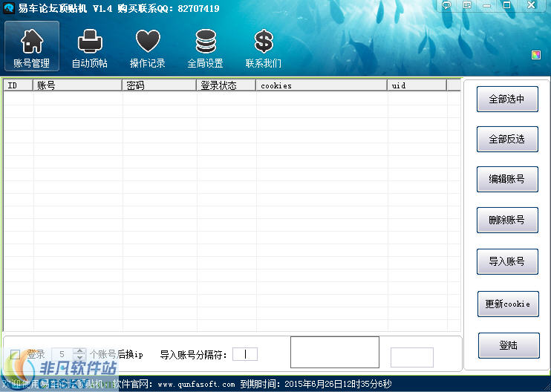This screenshot has width=551, height=392.
Task: Click 账号 column header
Action: point(77,85)
